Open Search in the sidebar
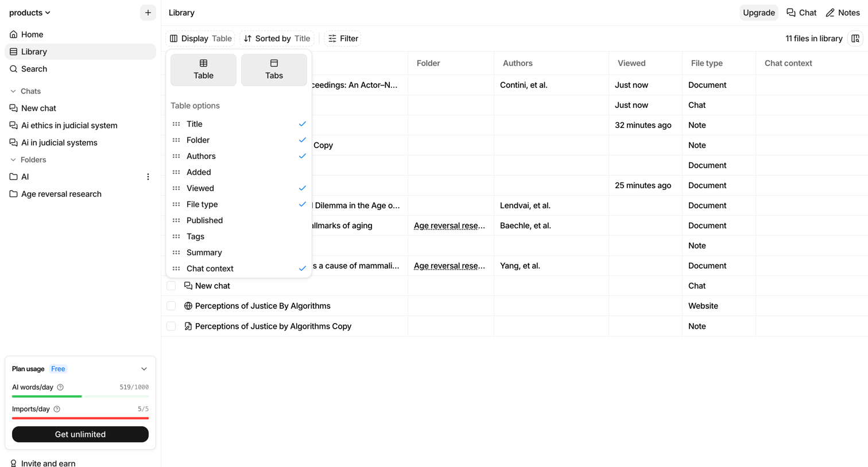This screenshot has width=868, height=467. coord(80,69)
